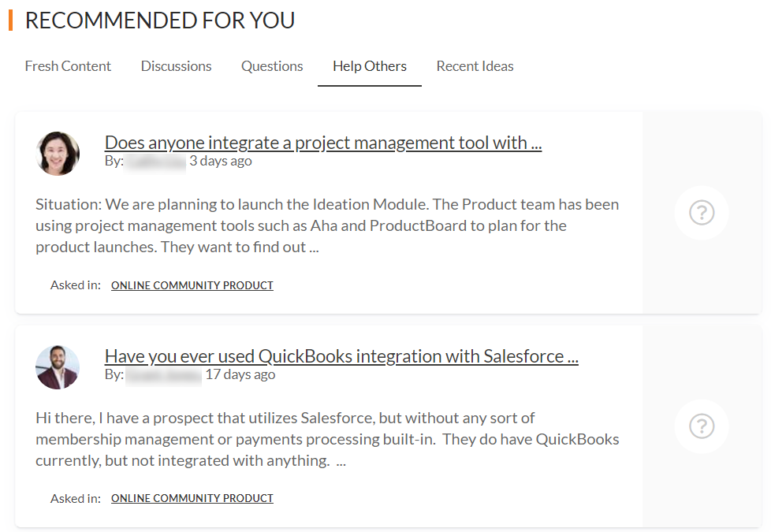Open 'Have you ever used QuickBooks integration' post
Image resolution: width=771 pixels, height=532 pixels.
click(x=341, y=356)
